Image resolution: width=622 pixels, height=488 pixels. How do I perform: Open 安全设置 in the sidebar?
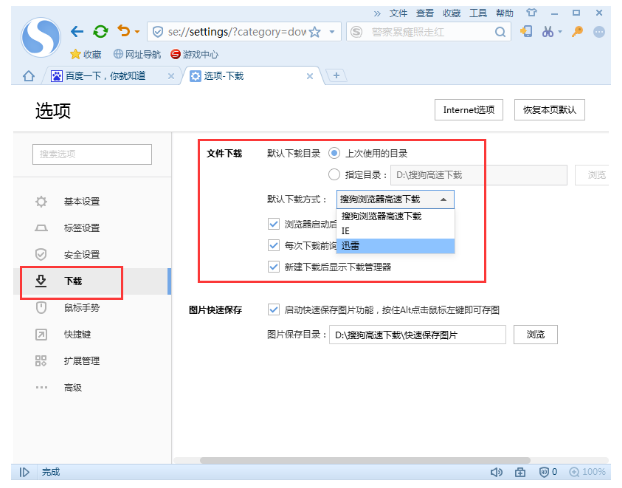(82, 255)
